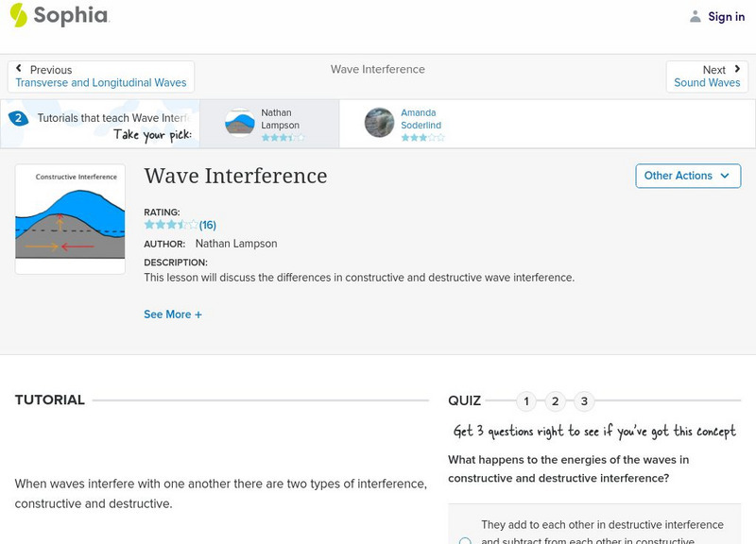The height and width of the screenshot is (544, 756).
Task: Open the Other Actions dropdown
Action: (687, 176)
